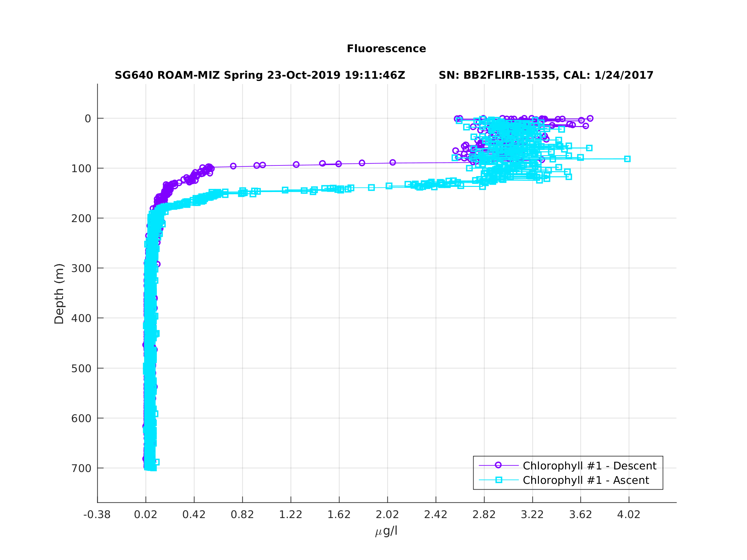Click the x-axis tick label '0.42'

[194, 515]
